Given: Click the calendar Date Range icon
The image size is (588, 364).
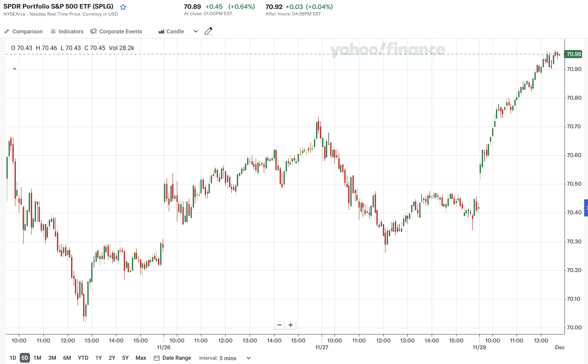Looking at the screenshot, I should pos(157,358).
